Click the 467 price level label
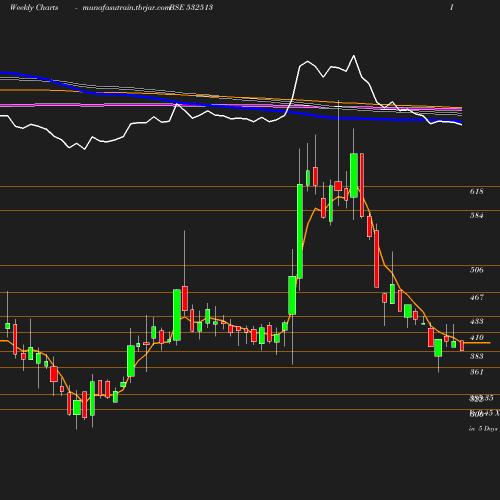500x500 pixels. point(476,297)
